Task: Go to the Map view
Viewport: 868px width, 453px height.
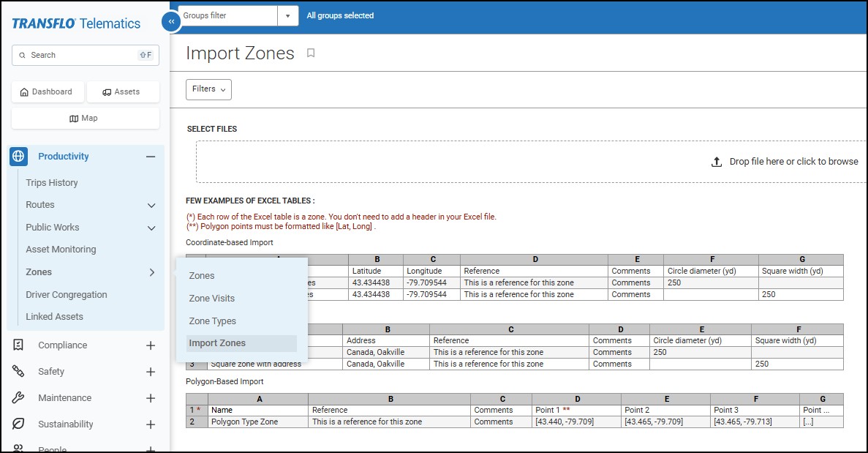Action: tap(85, 119)
